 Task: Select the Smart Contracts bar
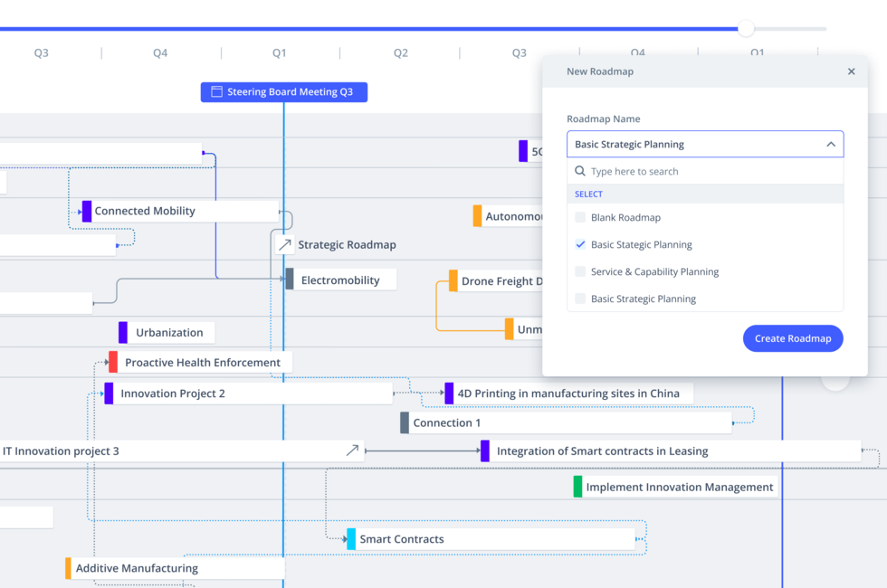[x=491, y=539]
